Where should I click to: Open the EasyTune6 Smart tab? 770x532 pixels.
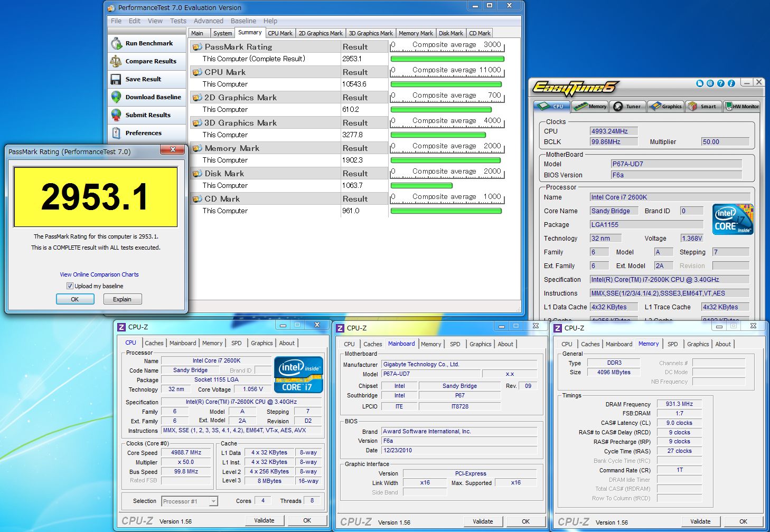[703, 106]
